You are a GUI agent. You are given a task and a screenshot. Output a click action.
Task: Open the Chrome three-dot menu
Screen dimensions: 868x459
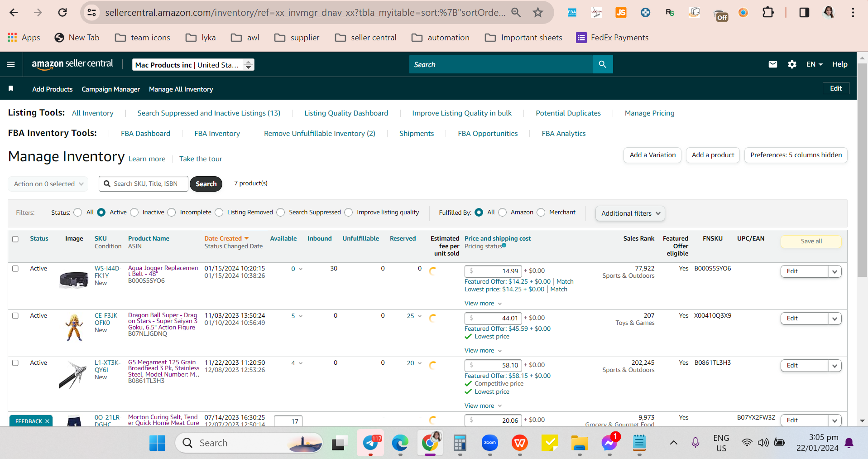pyautogui.click(x=853, y=12)
